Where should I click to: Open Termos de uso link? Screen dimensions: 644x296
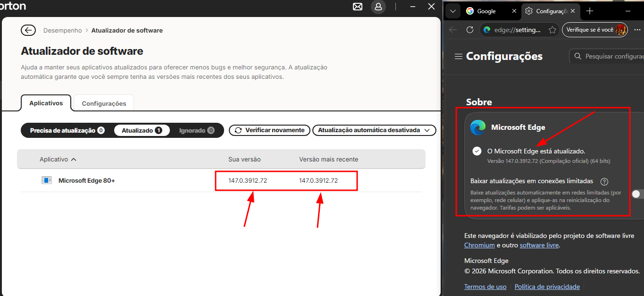click(x=485, y=287)
